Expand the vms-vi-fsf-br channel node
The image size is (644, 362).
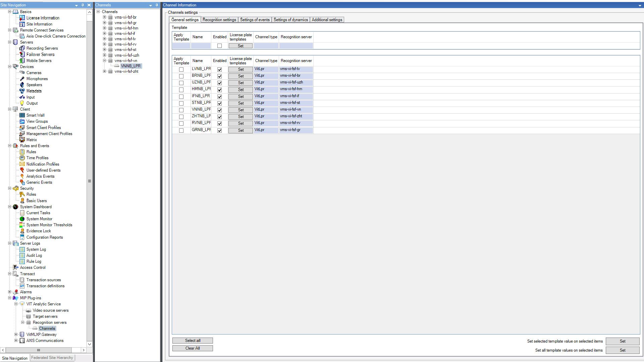point(104,17)
